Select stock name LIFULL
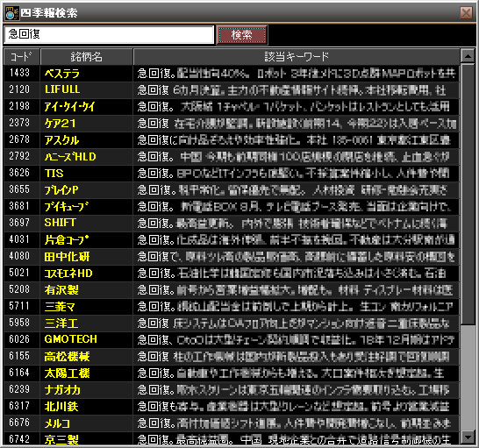The height and width of the screenshot is (448, 479). [x=62, y=89]
